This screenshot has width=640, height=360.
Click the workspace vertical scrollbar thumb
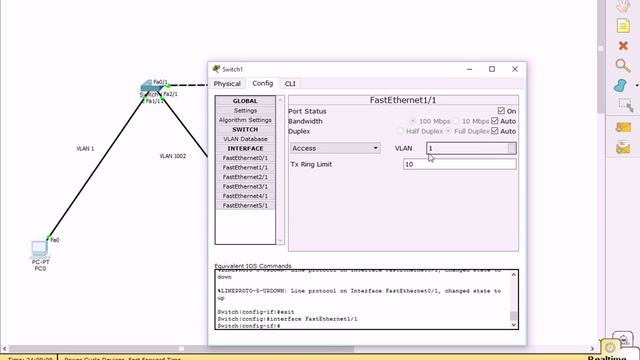pyautogui.click(x=601, y=56)
